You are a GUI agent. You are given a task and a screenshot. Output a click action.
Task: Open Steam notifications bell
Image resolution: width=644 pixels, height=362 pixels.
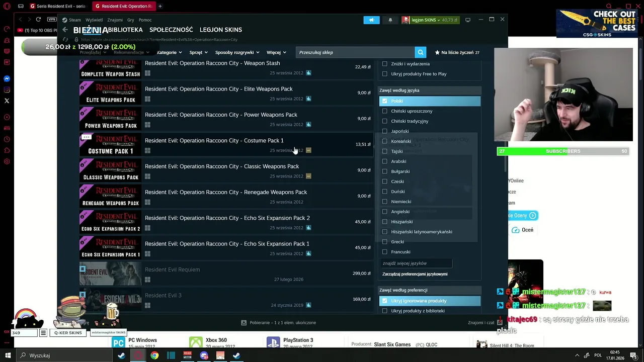pos(390,20)
